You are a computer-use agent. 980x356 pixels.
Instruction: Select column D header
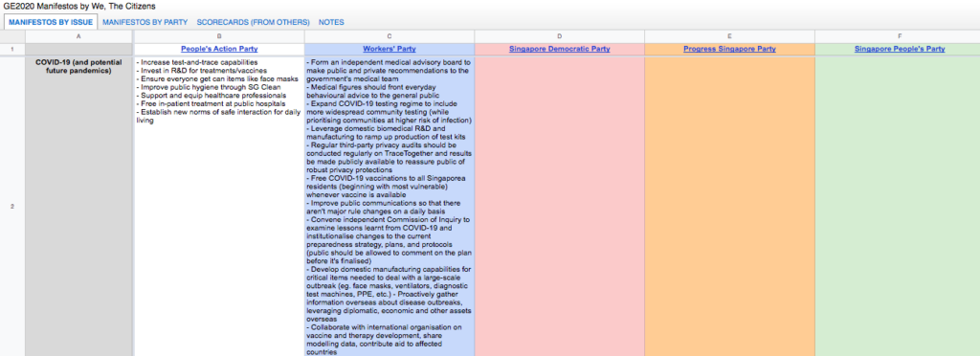pos(559,37)
